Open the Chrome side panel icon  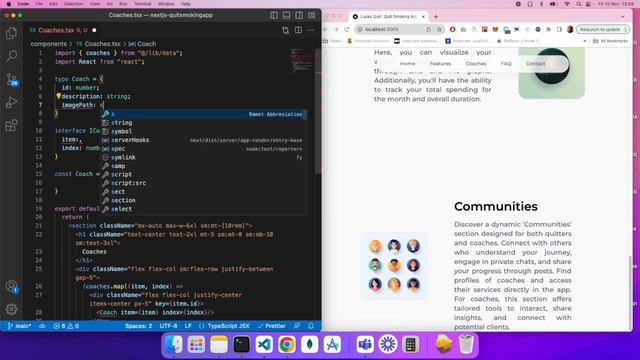point(559,29)
